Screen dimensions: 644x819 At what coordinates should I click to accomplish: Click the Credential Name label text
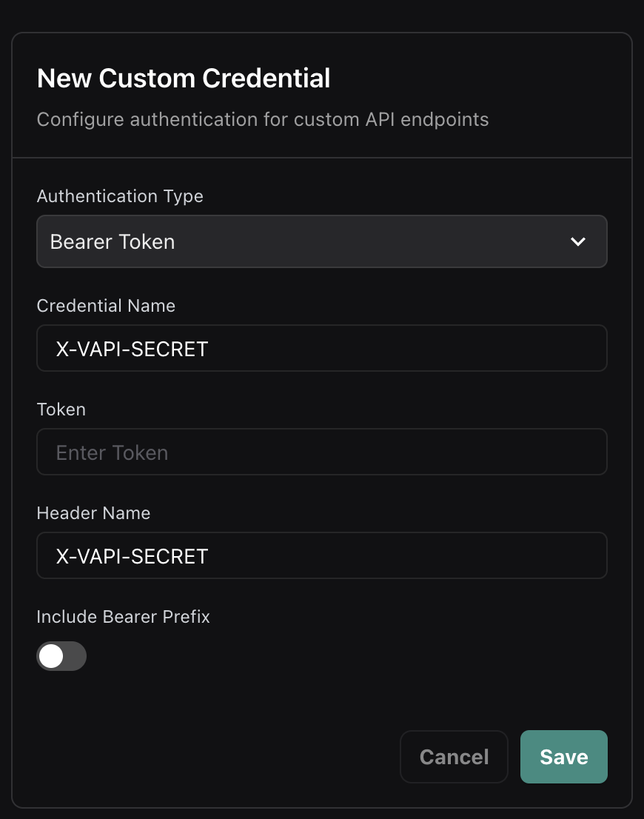coord(106,306)
